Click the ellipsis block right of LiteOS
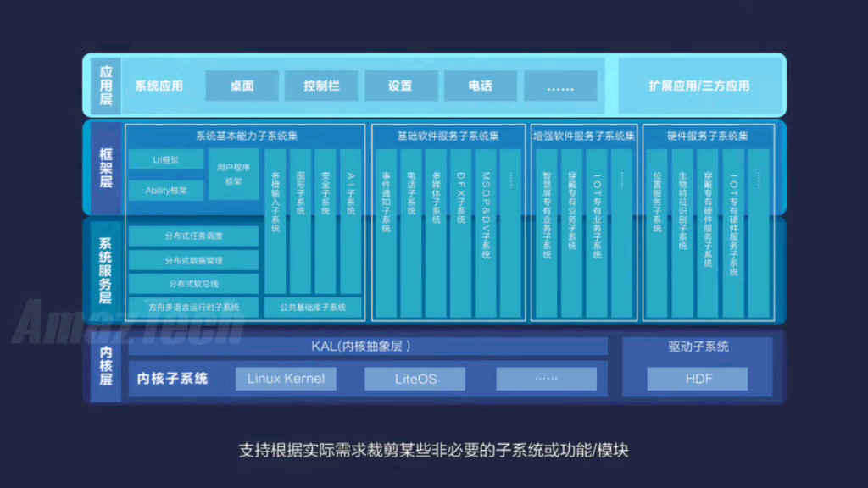The height and width of the screenshot is (488, 868). coord(547,379)
